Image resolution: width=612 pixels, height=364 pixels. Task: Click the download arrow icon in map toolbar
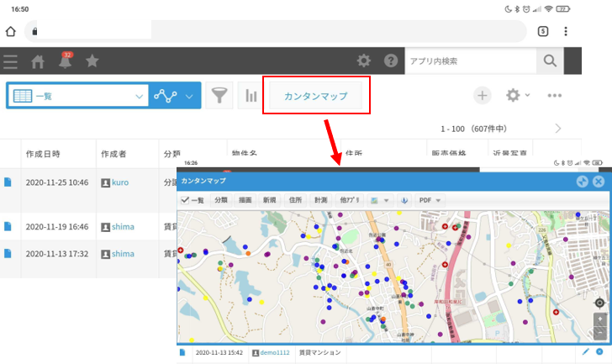point(404,200)
